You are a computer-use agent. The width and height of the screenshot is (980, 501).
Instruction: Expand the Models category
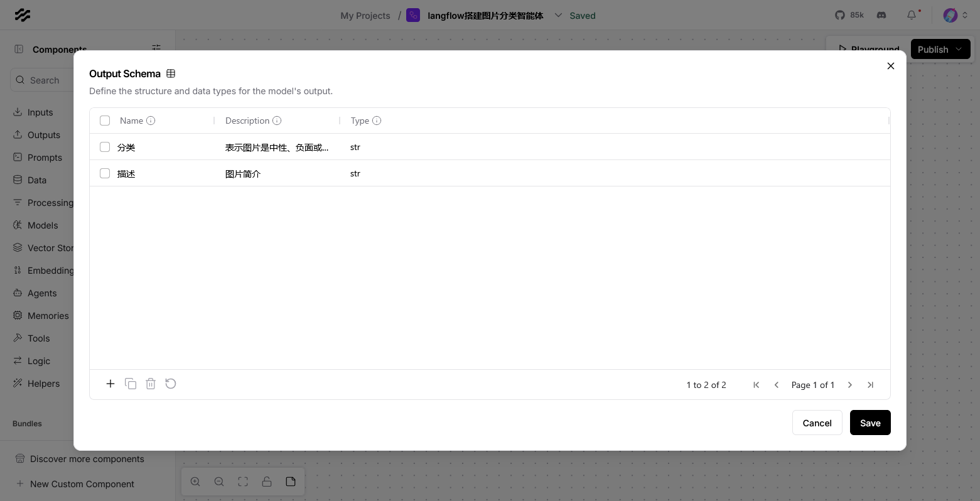pos(42,225)
